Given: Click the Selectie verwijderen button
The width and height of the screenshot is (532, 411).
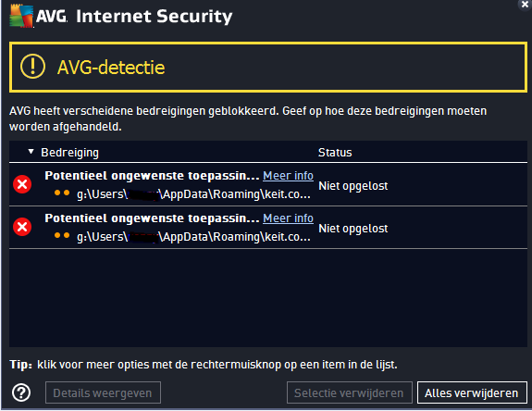Looking at the screenshot, I should (350, 392).
